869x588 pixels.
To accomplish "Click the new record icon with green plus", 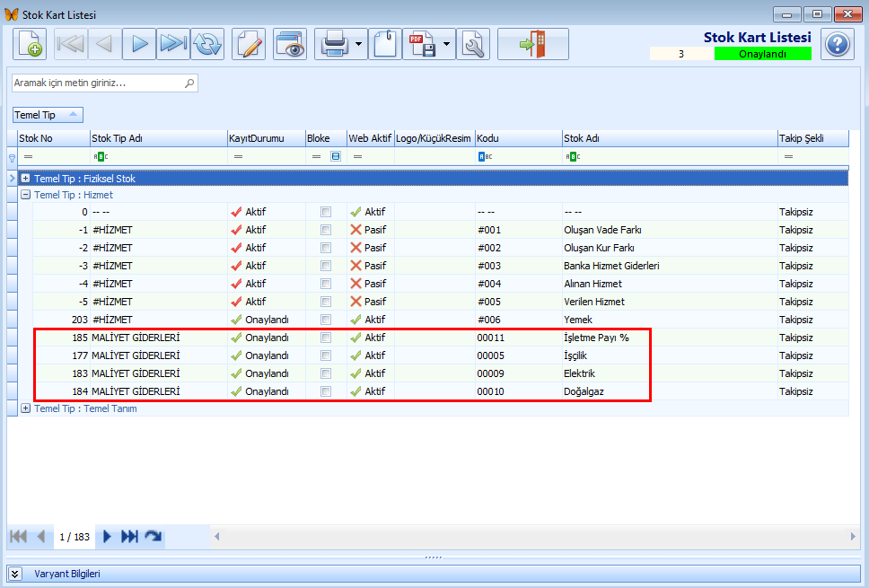I will pyautogui.click(x=30, y=44).
